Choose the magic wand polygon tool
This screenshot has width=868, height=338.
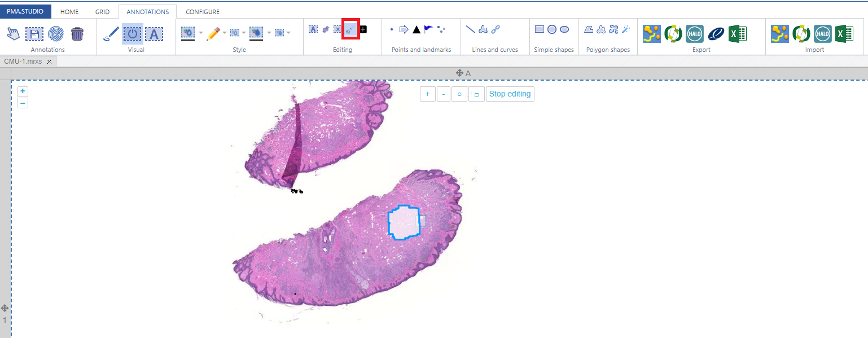click(626, 29)
